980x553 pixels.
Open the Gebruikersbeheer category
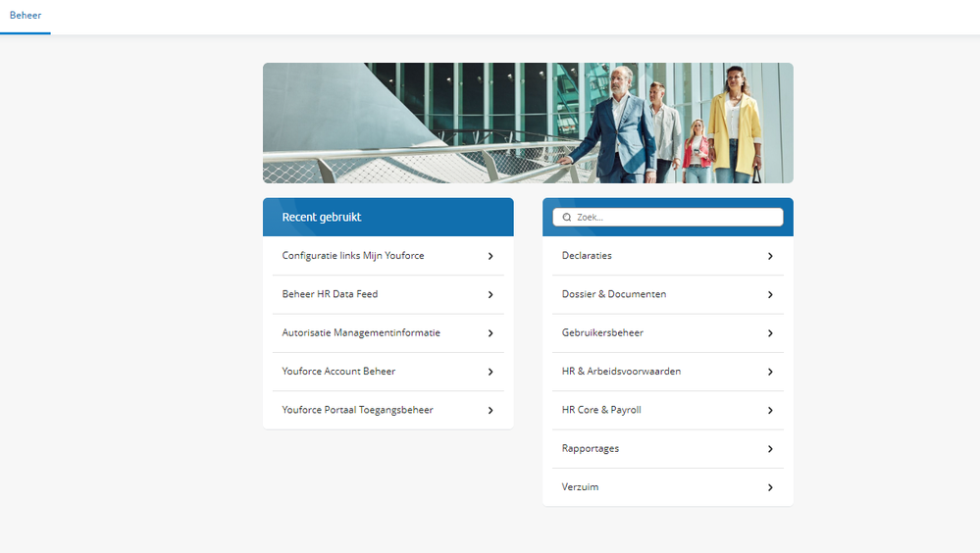[667, 333]
